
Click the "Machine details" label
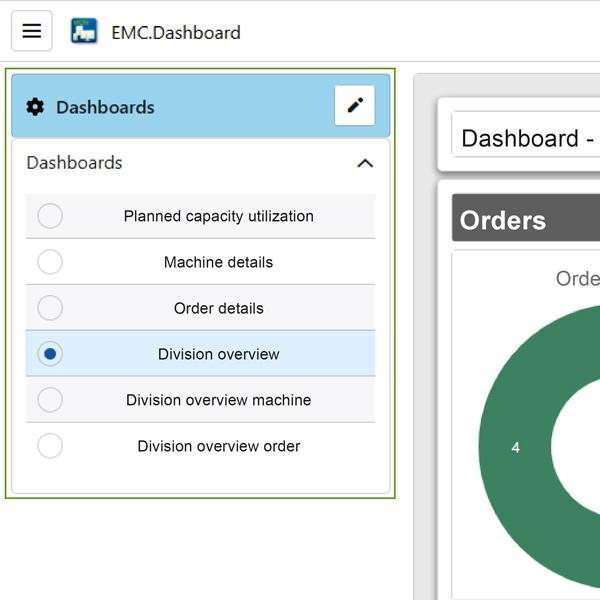(x=218, y=262)
